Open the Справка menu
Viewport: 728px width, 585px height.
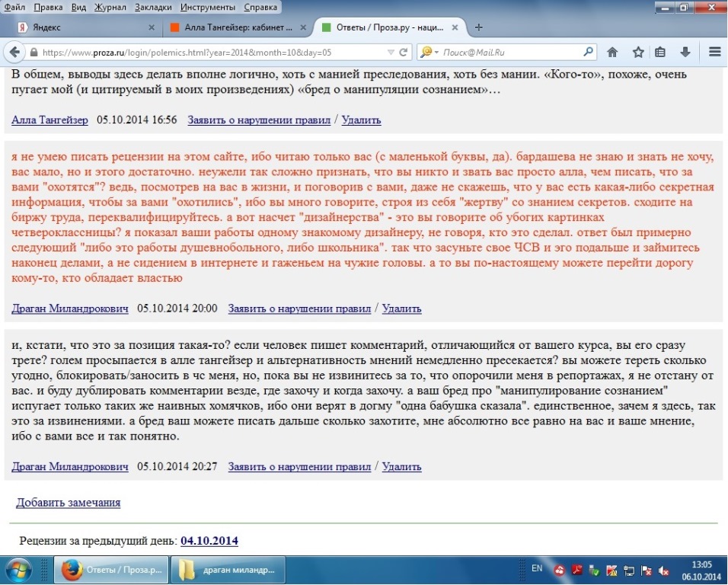pyautogui.click(x=260, y=8)
